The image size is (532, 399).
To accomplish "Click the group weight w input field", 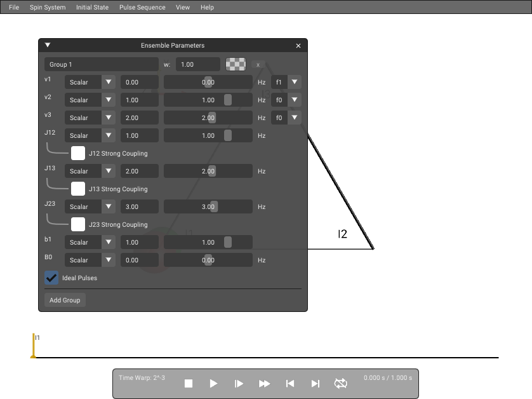I will (198, 65).
